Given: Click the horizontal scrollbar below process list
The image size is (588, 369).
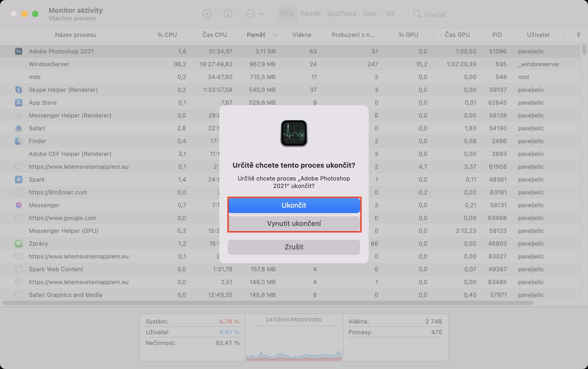Looking at the screenshot, I should [267, 303].
